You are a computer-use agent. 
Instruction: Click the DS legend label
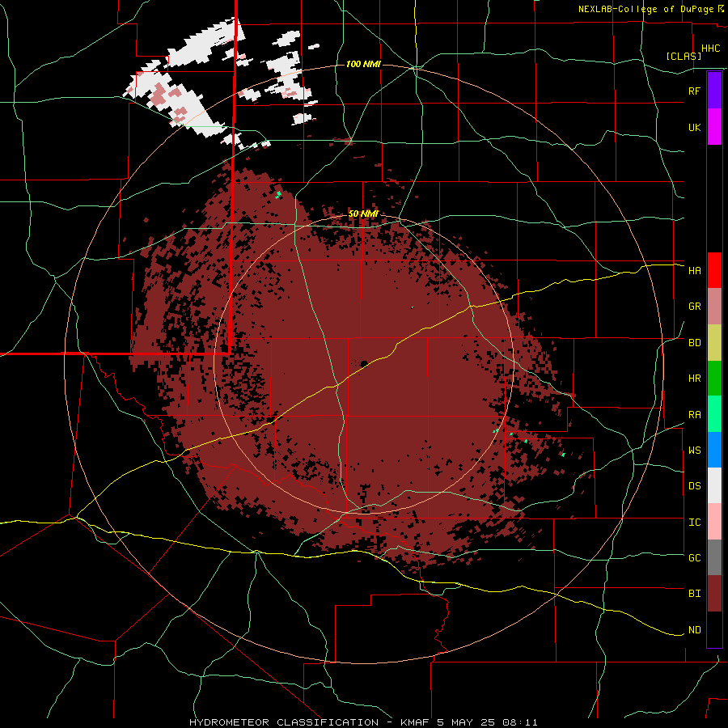click(694, 486)
